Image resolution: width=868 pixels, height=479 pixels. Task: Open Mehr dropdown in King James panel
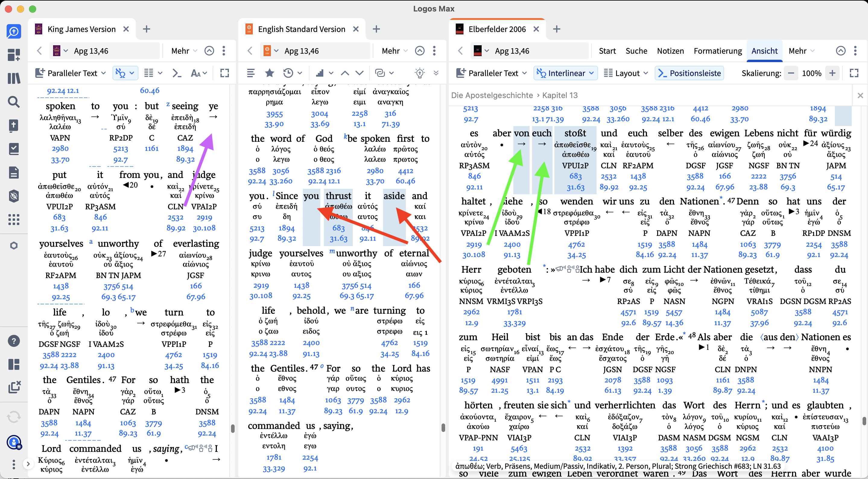click(x=184, y=51)
